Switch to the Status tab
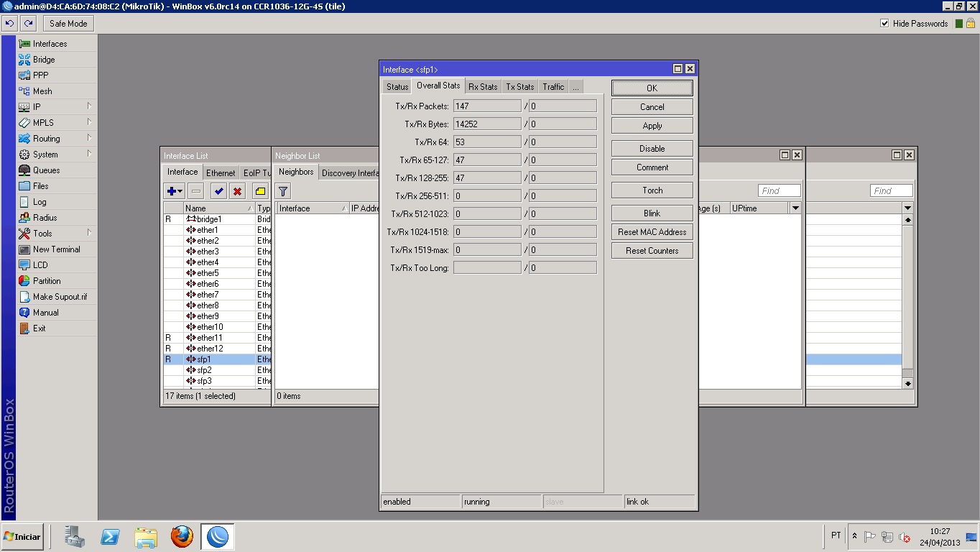 [397, 87]
